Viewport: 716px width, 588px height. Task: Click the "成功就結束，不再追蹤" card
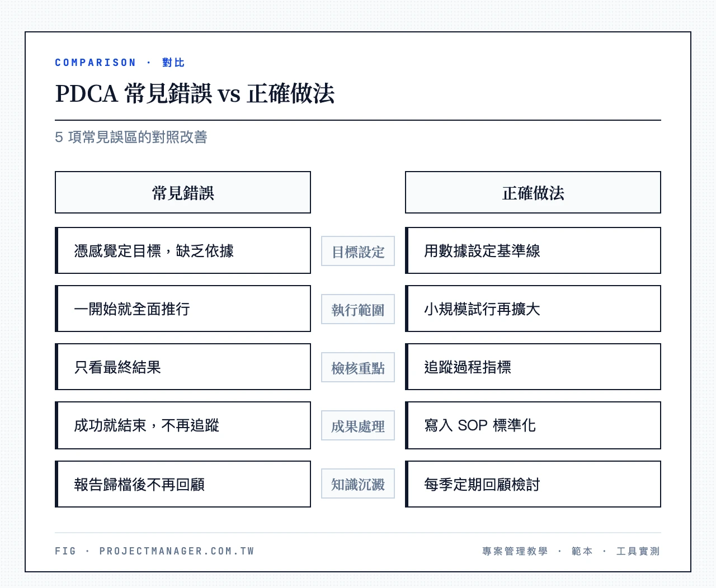[183, 425]
